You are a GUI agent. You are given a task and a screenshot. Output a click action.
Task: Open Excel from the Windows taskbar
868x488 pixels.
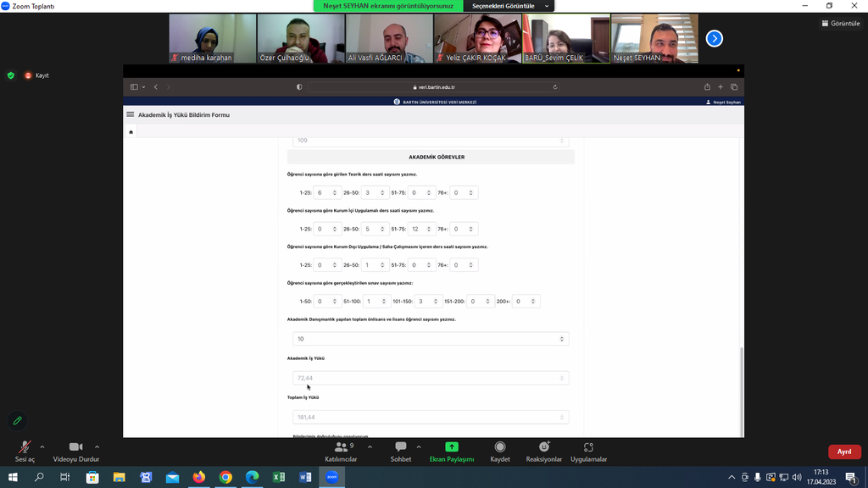click(x=278, y=478)
